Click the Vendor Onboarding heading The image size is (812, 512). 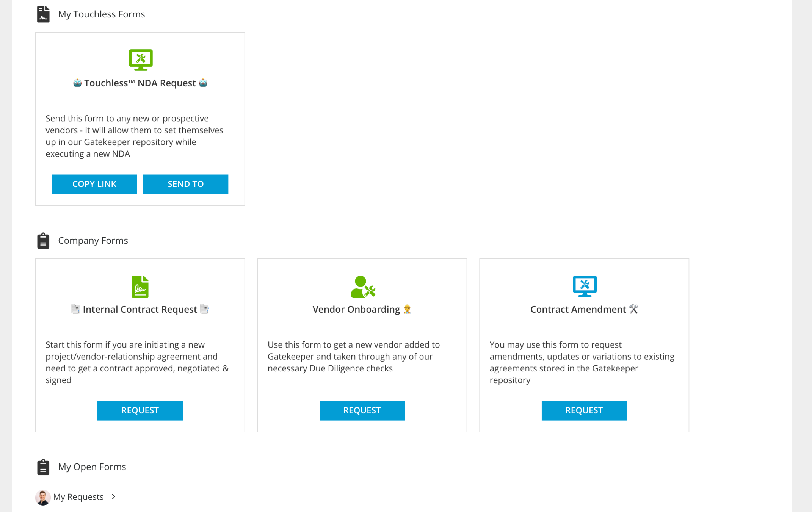pos(356,309)
